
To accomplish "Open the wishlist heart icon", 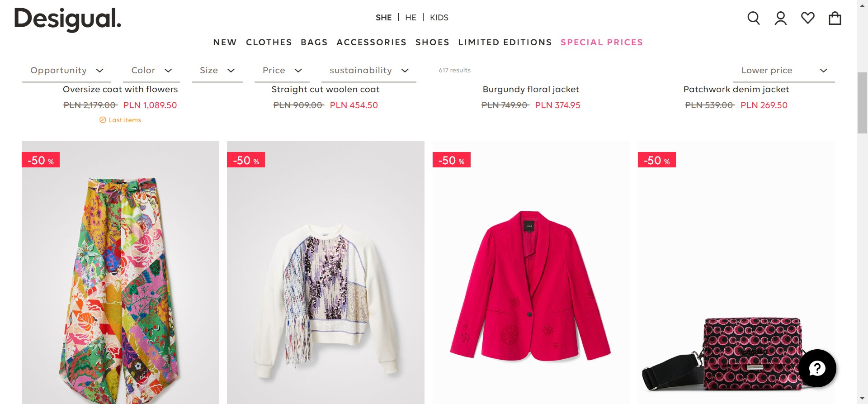I will pos(808,18).
